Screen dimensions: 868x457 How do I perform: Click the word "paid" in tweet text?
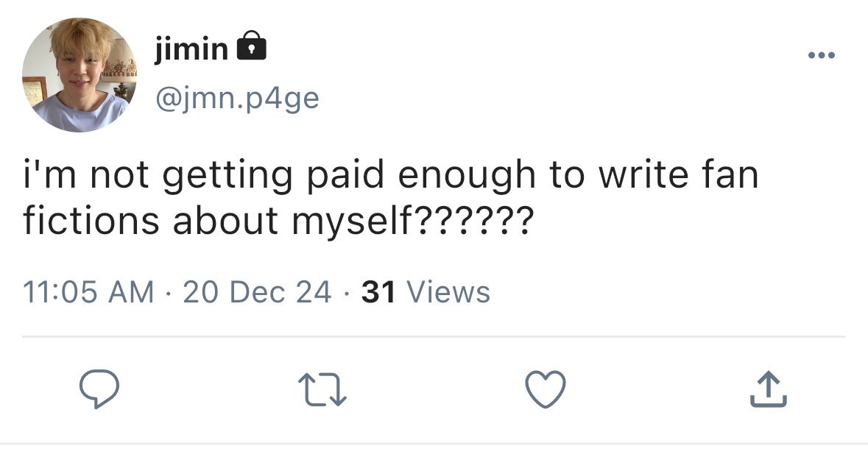345,175
